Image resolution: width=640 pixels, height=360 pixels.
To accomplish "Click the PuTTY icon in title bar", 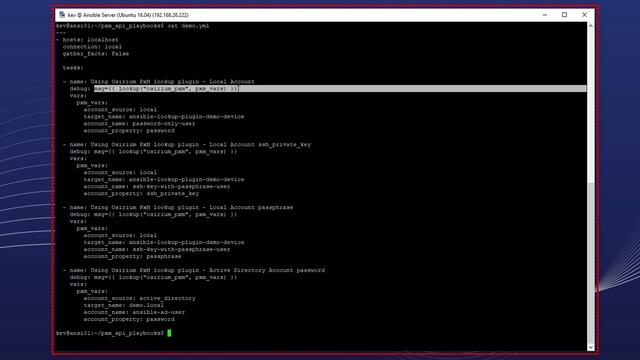I will (x=62, y=15).
